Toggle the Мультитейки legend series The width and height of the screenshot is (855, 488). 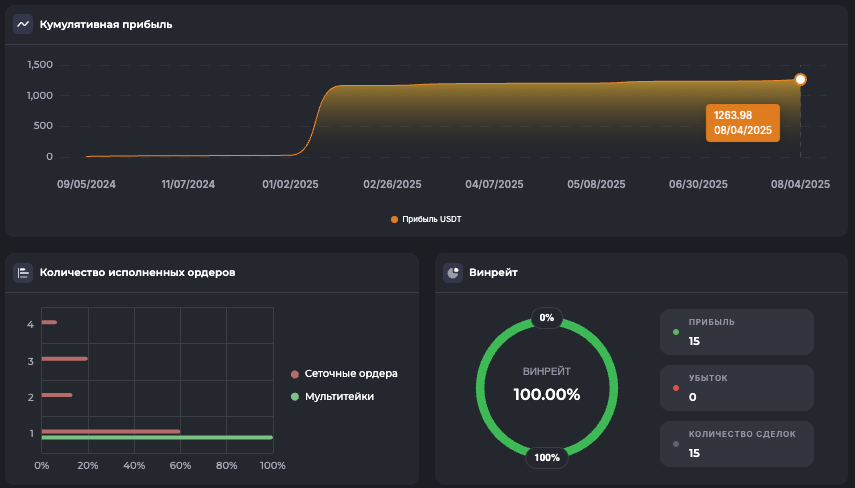point(340,397)
